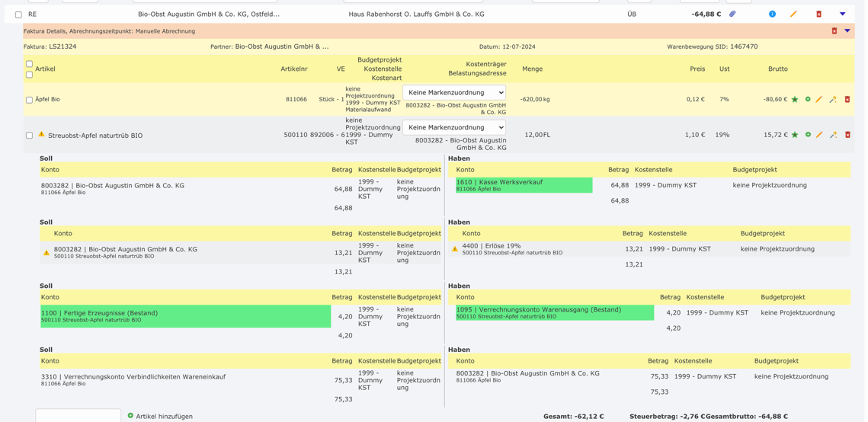
Task: Delete the RE invoice using the top trash icon
Action: click(x=818, y=14)
